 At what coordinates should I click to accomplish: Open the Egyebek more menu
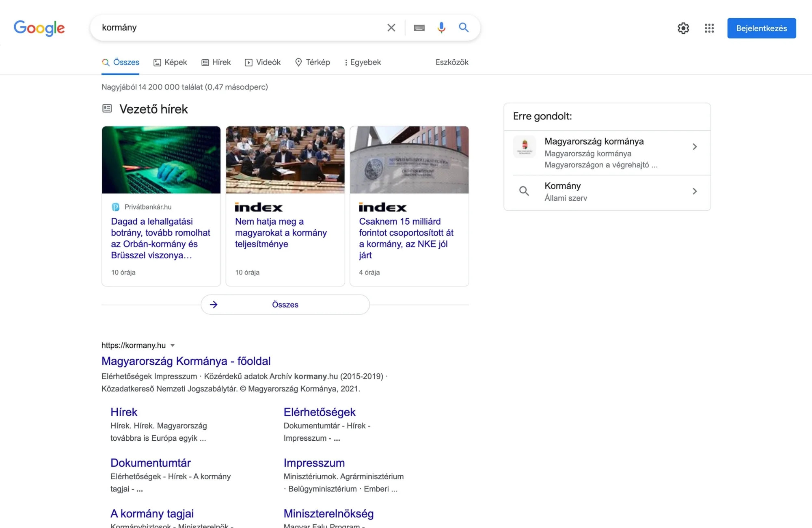pyautogui.click(x=363, y=62)
